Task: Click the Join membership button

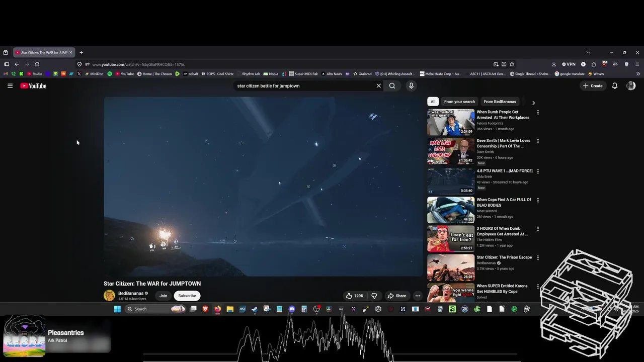Action: click(164, 296)
